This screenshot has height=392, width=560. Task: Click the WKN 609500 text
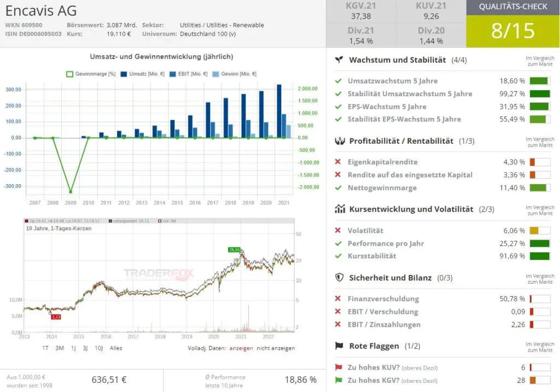tap(24, 25)
